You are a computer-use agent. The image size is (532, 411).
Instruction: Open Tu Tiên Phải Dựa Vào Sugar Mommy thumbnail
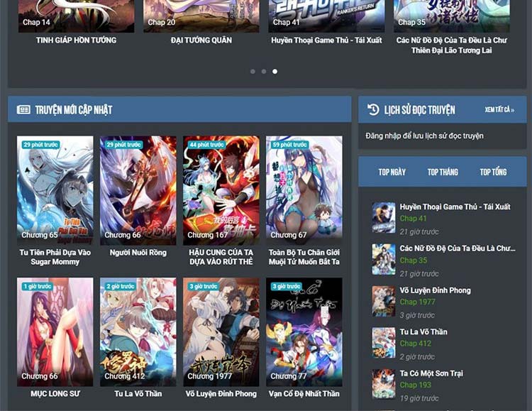pos(55,190)
